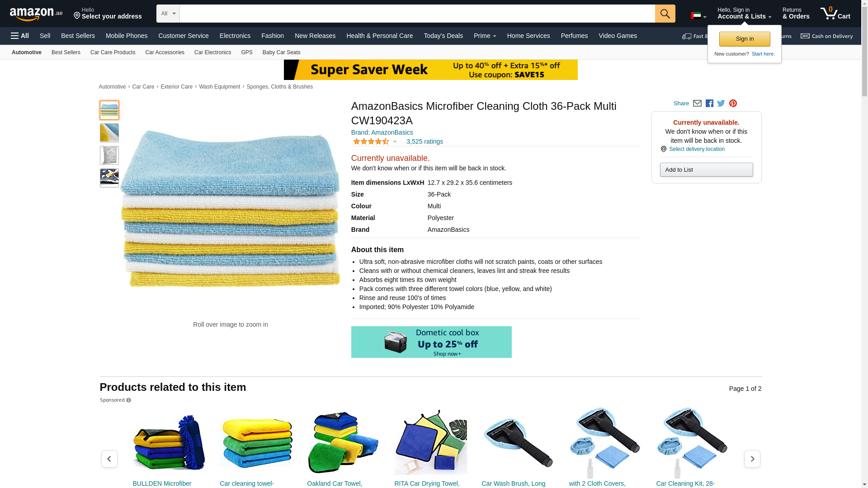Open the All search category dropdown

point(168,14)
